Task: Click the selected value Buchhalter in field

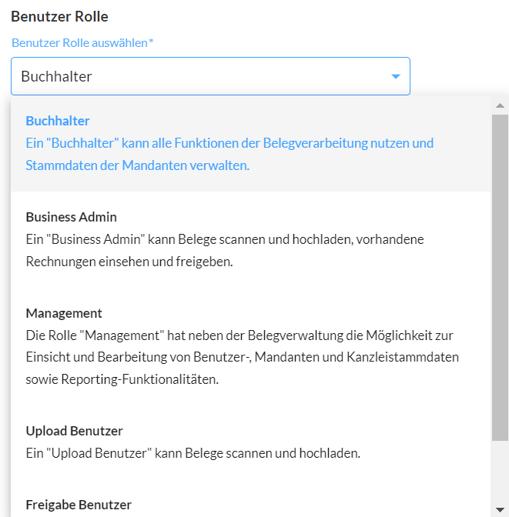Action: tap(56, 76)
